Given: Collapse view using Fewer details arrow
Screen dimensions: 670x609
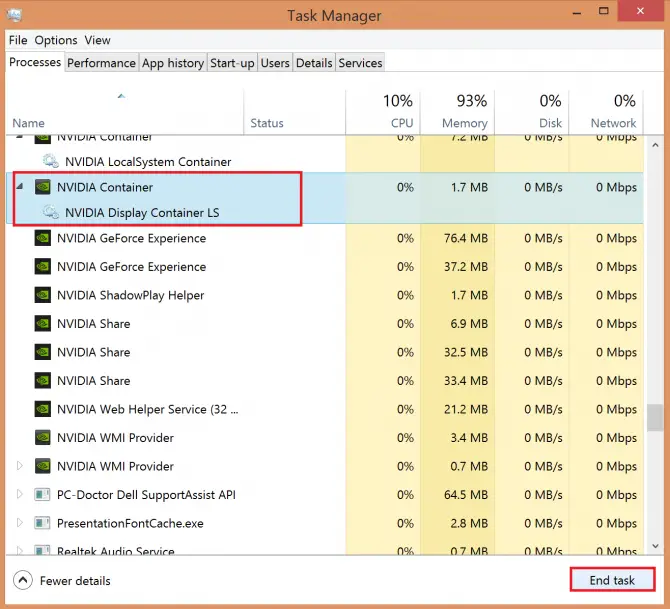Looking at the screenshot, I should pos(23,580).
